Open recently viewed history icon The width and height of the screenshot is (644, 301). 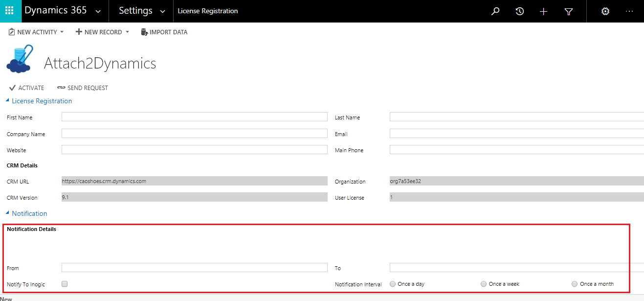(520, 11)
